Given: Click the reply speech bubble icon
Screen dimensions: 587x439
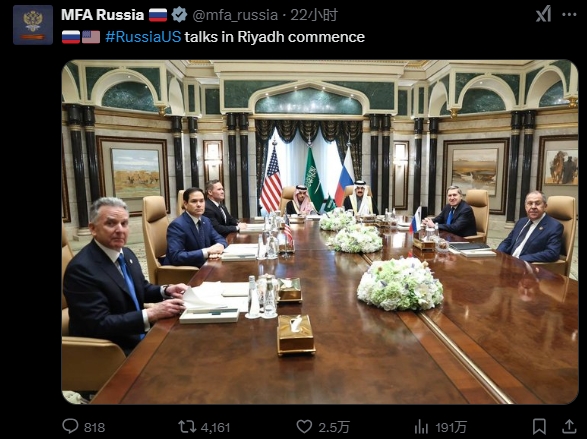Looking at the screenshot, I should pyautogui.click(x=70, y=426).
